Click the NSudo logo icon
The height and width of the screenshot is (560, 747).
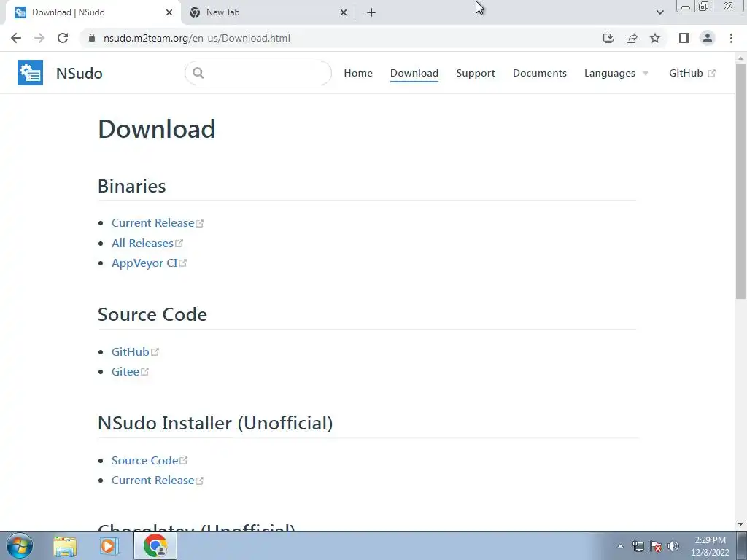pos(30,72)
